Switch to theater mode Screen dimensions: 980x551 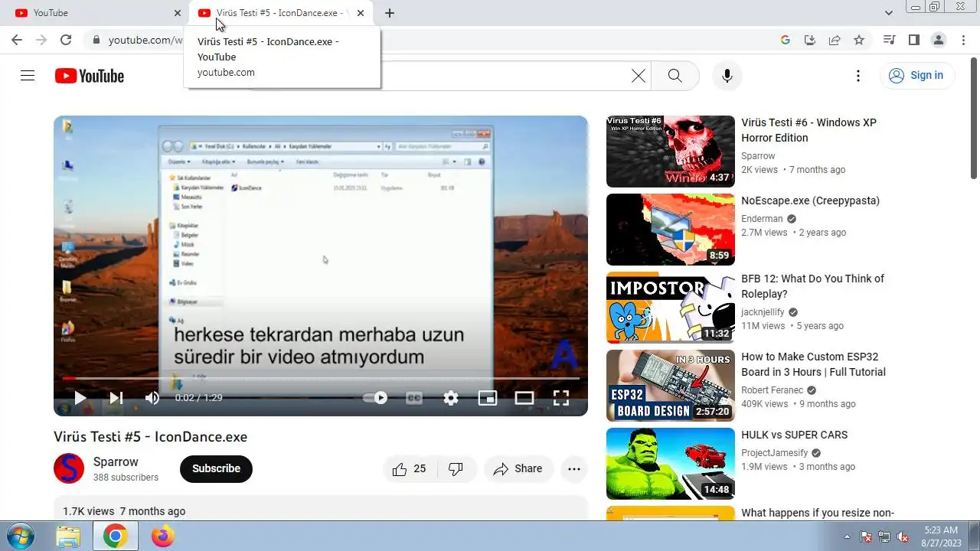524,398
